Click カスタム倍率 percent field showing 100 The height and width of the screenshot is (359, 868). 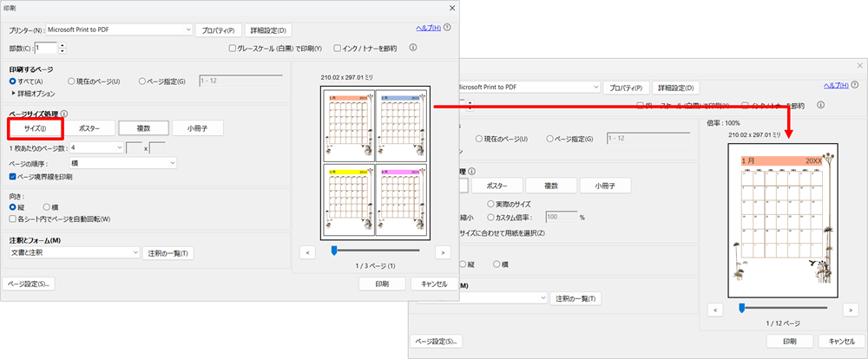tap(562, 218)
